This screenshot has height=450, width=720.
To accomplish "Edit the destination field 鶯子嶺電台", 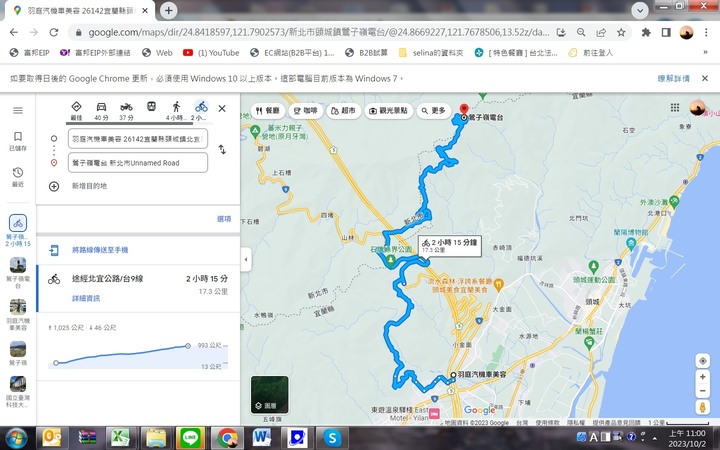I will (x=138, y=163).
